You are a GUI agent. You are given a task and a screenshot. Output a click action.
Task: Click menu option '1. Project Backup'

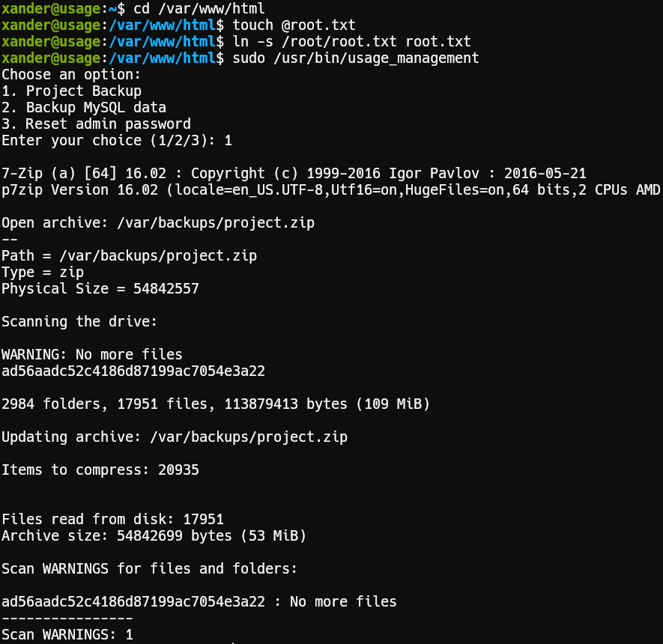[71, 91]
